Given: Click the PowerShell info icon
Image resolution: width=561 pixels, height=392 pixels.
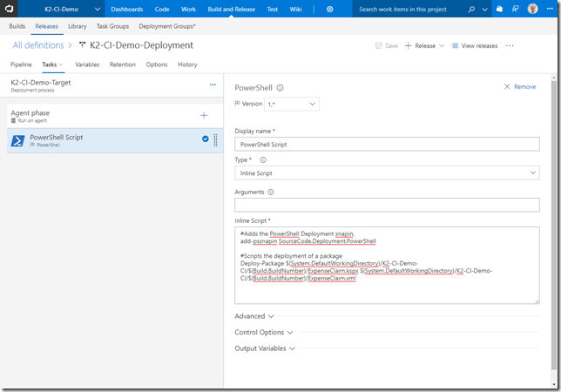Looking at the screenshot, I should (280, 88).
